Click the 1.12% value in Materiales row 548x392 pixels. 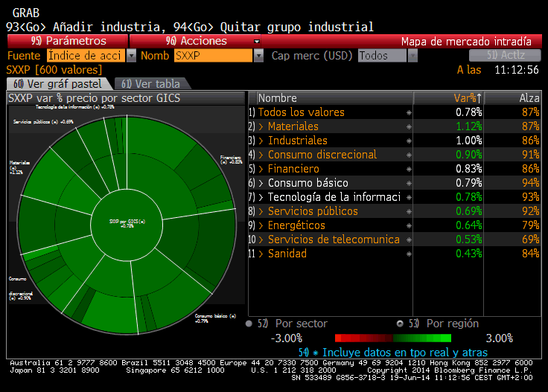click(x=468, y=126)
